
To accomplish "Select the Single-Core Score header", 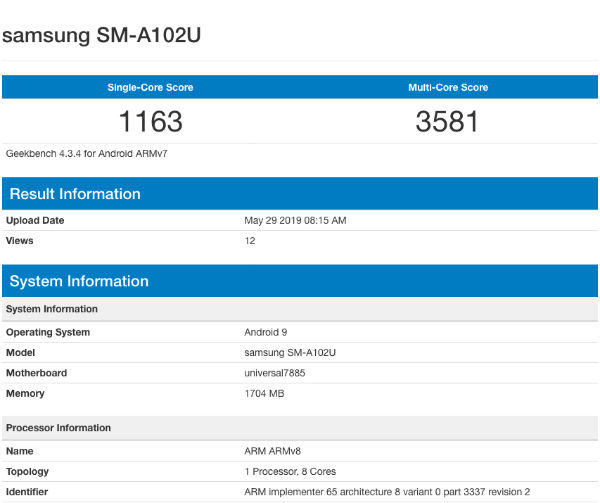I will (150, 88).
